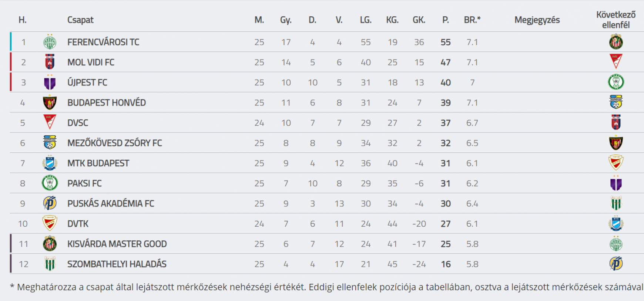
Task: Click next-opponent icon in Ferencvárosi TC row
Action: point(616,42)
